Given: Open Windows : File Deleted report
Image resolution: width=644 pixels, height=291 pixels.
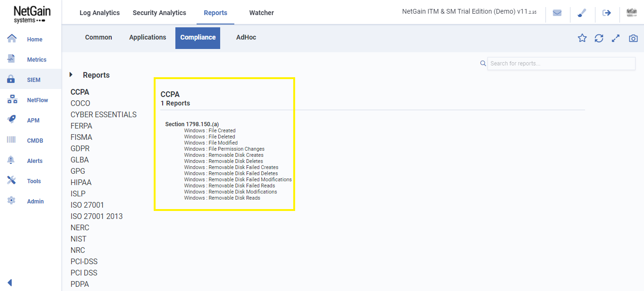Looking at the screenshot, I should tap(209, 137).
